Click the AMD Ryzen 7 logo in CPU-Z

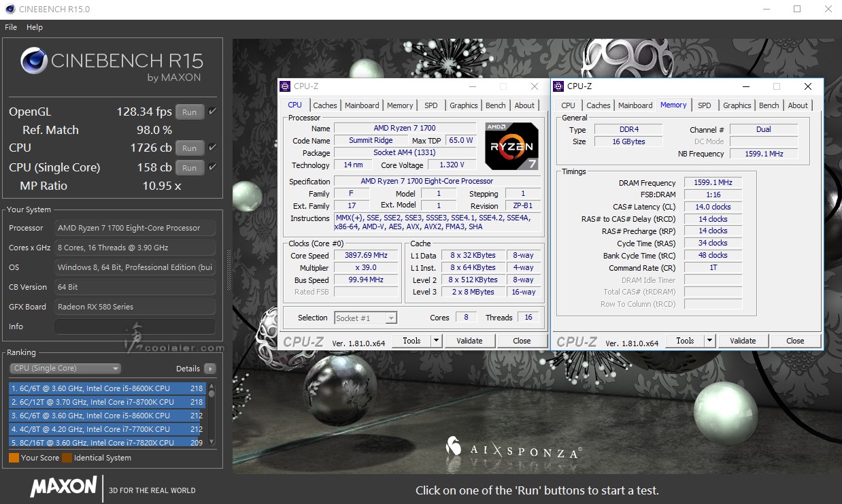click(511, 146)
